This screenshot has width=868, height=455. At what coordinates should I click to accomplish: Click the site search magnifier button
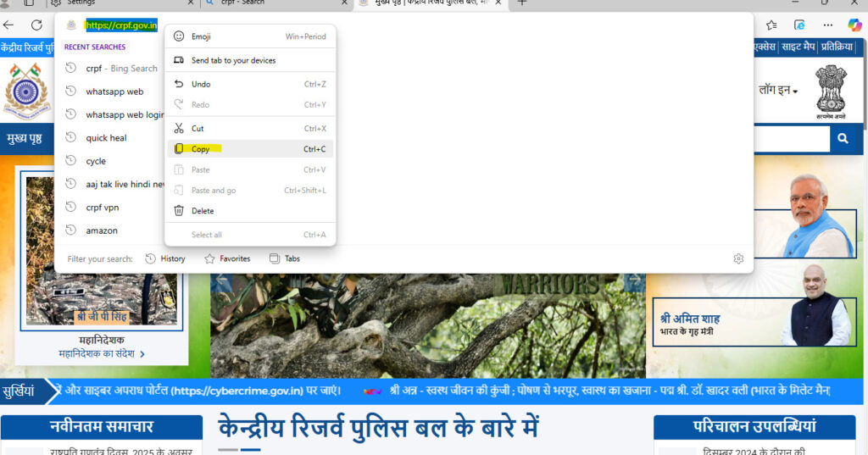(842, 139)
